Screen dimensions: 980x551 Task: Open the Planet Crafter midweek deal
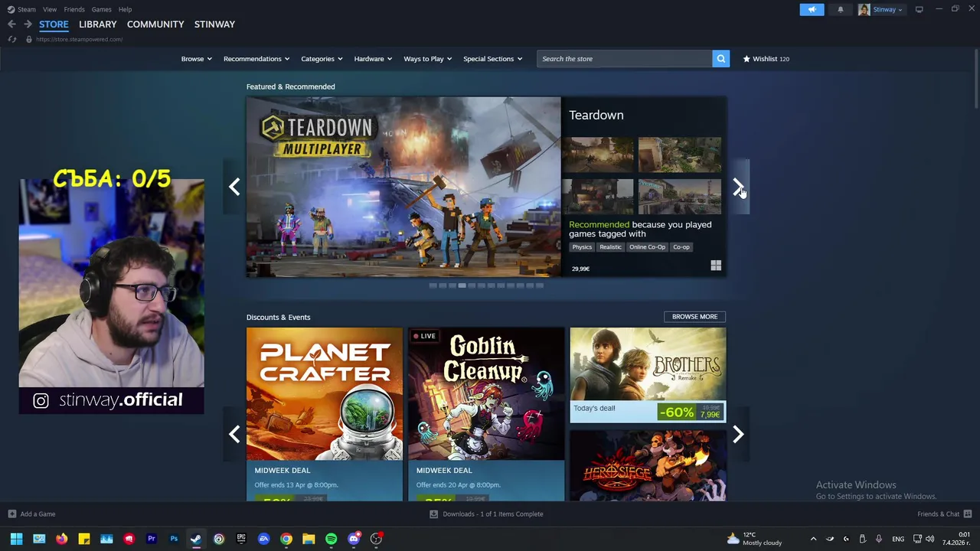tap(325, 414)
